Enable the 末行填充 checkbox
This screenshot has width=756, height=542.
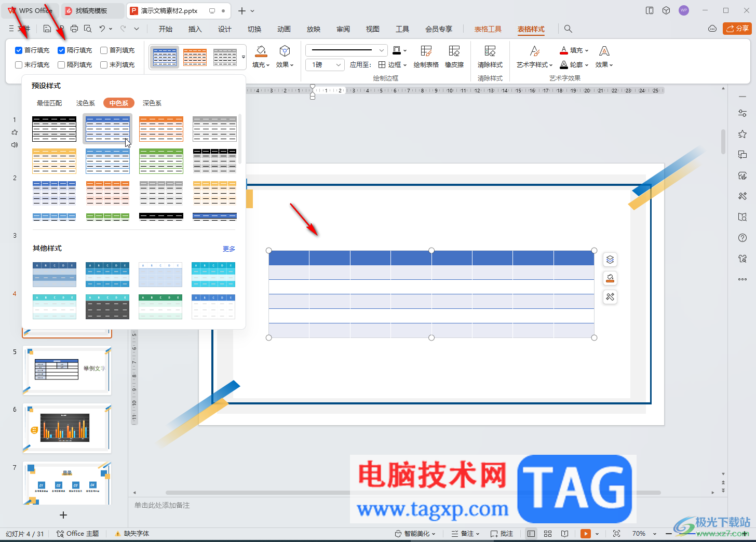(x=19, y=65)
